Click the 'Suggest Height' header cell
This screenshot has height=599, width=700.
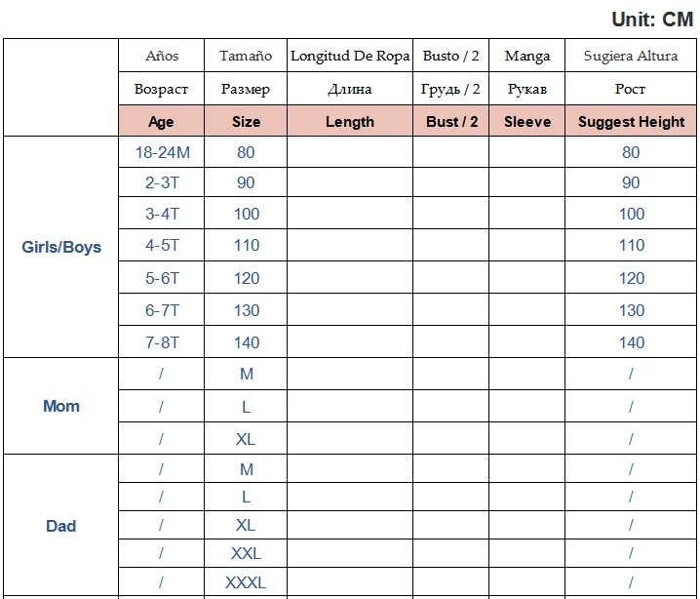coord(631,122)
